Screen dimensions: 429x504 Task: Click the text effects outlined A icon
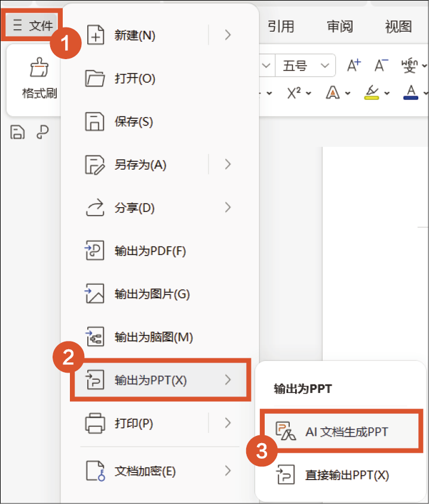[x=333, y=93]
